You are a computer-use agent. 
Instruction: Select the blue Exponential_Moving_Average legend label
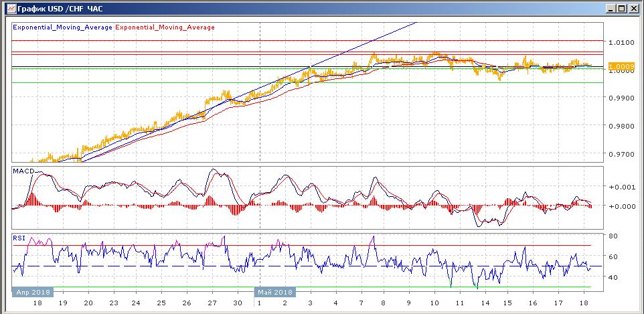63,27
